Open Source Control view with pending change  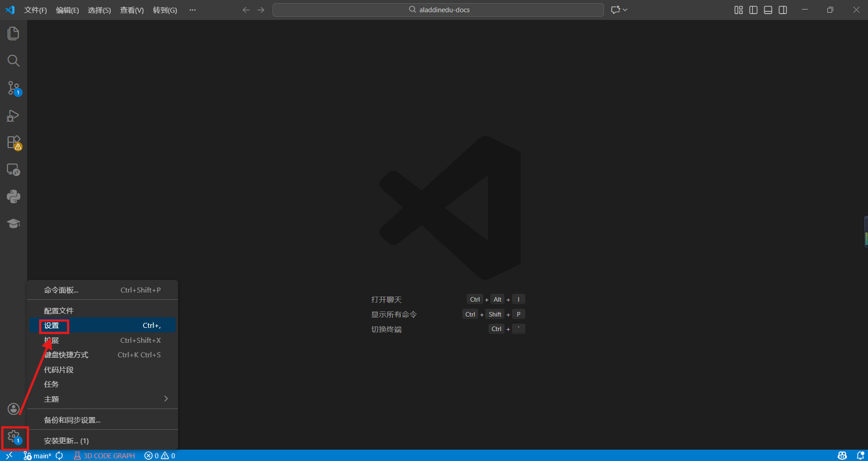[13, 88]
